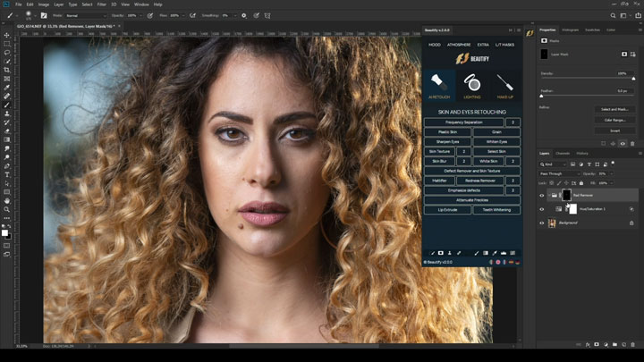The width and height of the screenshot is (644, 362).
Task: Delete layer with Layers panel trash icon
Action: point(633,345)
